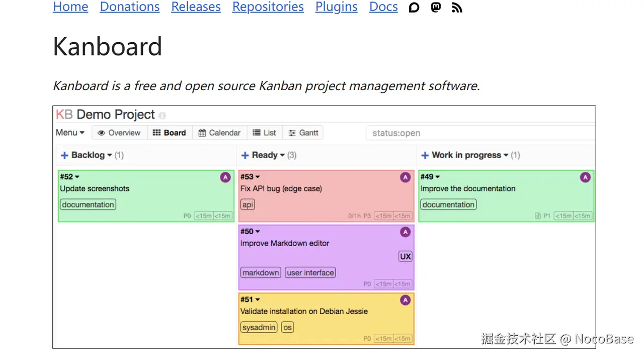
Task: Click the Mastodon icon
Action: 436,8
